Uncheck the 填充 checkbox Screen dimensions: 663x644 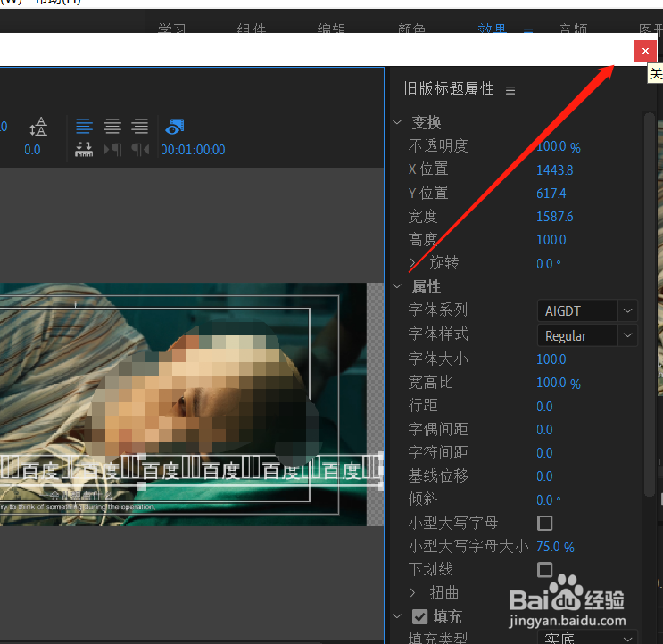pos(420,617)
